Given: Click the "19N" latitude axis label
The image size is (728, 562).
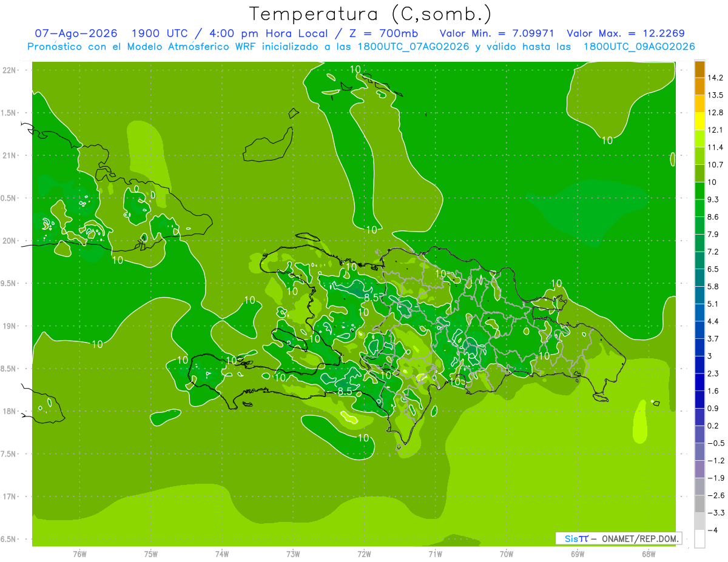Looking at the screenshot, I should (x=10, y=326).
